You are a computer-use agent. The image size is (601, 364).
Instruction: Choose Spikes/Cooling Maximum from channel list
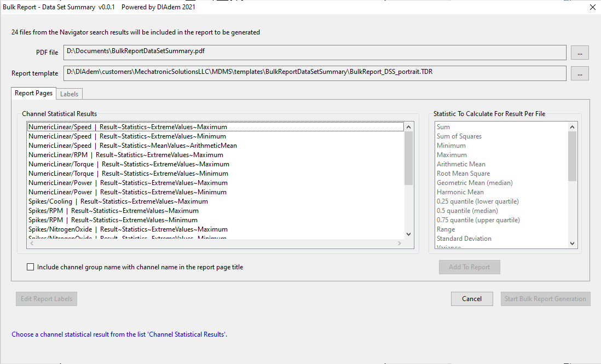click(118, 201)
